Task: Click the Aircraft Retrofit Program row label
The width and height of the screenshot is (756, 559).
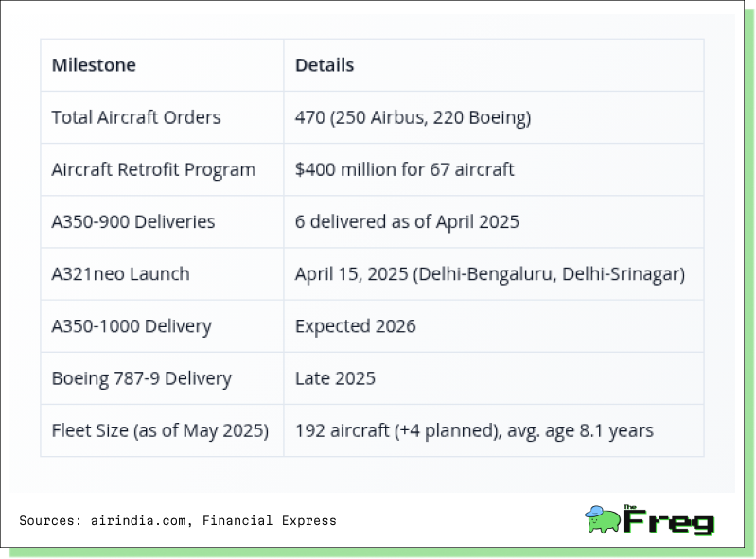Action: (154, 169)
